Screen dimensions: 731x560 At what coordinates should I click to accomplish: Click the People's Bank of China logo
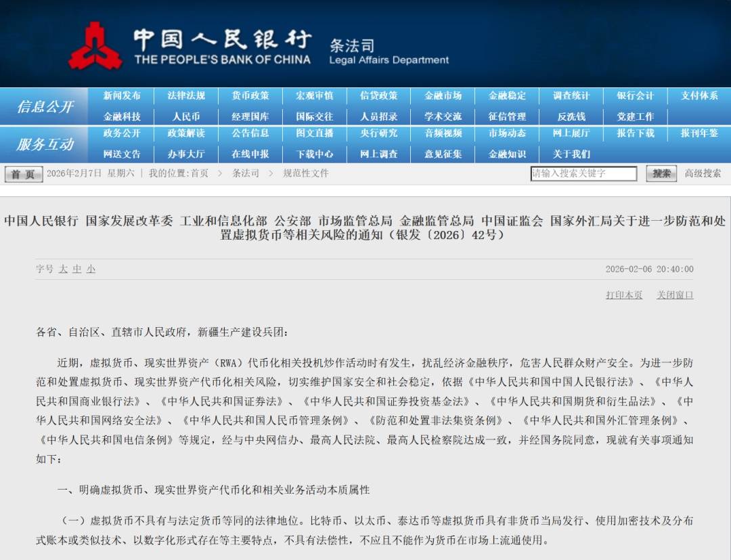click(95, 45)
